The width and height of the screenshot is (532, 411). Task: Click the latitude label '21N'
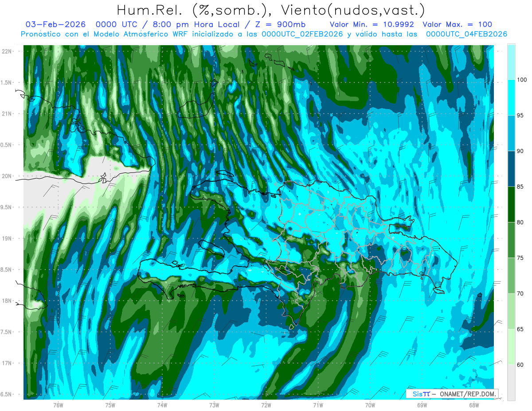[8, 114]
